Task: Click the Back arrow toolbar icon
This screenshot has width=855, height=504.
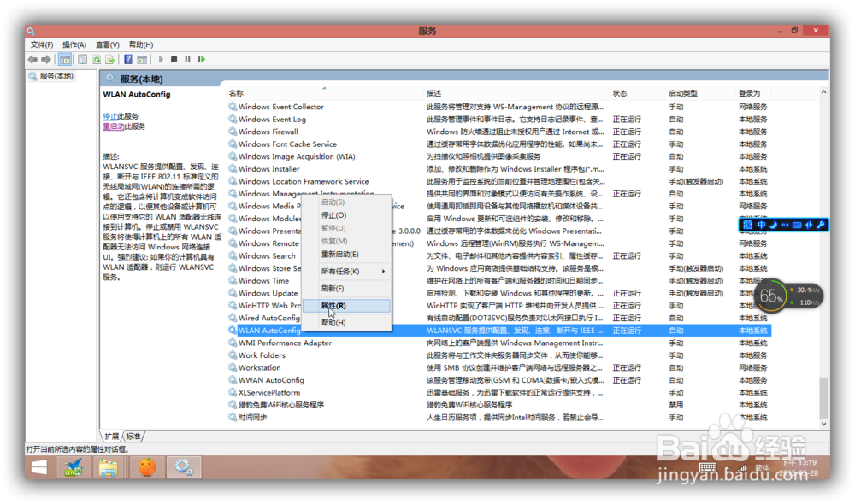Action: pos(32,60)
